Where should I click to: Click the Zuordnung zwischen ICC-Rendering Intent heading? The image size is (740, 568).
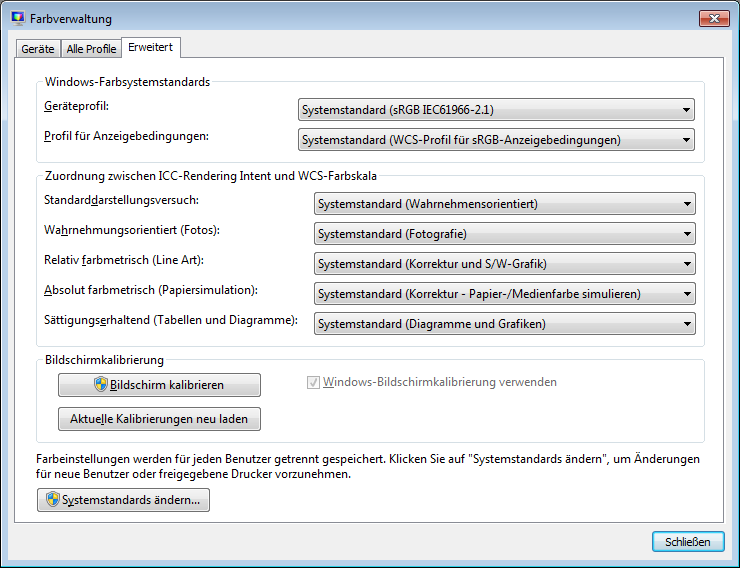(x=211, y=176)
